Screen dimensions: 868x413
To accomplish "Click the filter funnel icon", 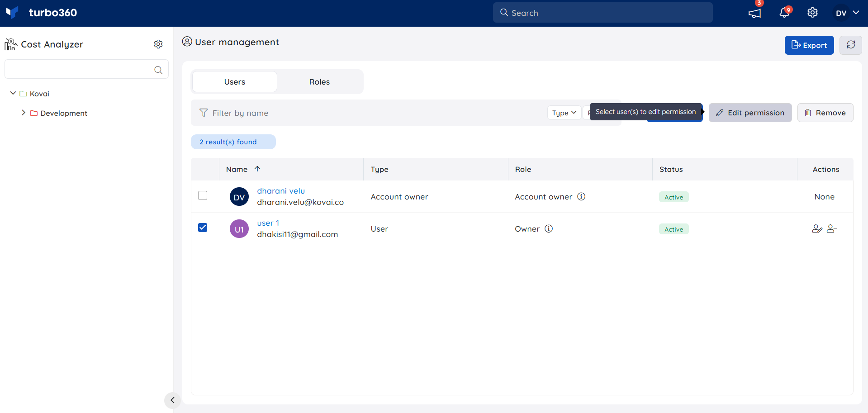I will click(x=204, y=113).
